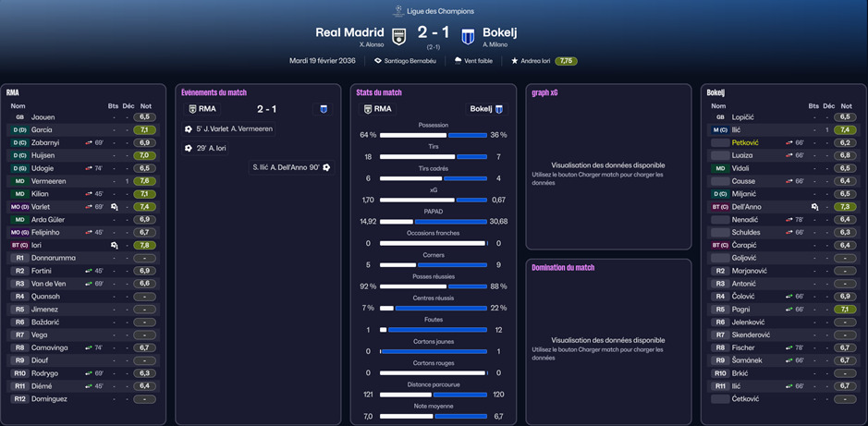Viewport: 868px width, 426px height.
Task: Click the goal ball icon after Dell'Anno 90'
Action: click(326, 167)
